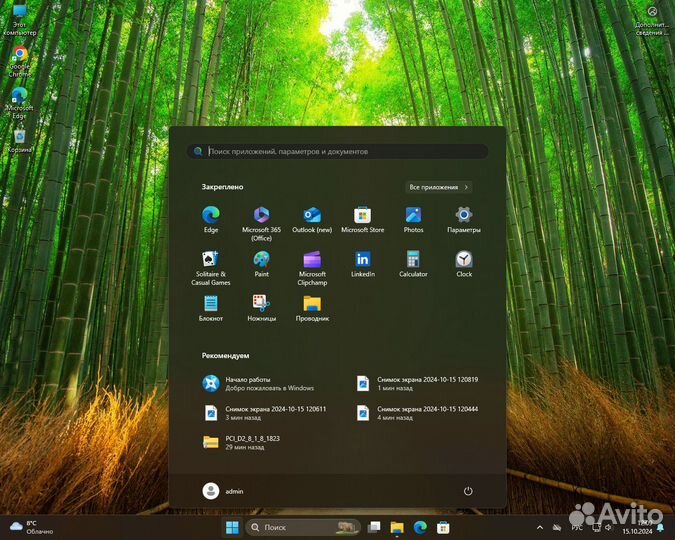The width and height of the screenshot is (675, 540).
Task: Launch Ножницы snipping tool
Action: [x=261, y=308]
